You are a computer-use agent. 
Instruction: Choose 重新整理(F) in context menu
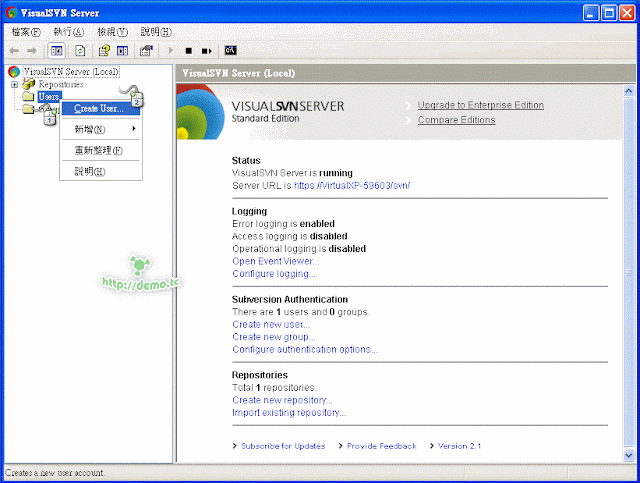pyautogui.click(x=100, y=150)
